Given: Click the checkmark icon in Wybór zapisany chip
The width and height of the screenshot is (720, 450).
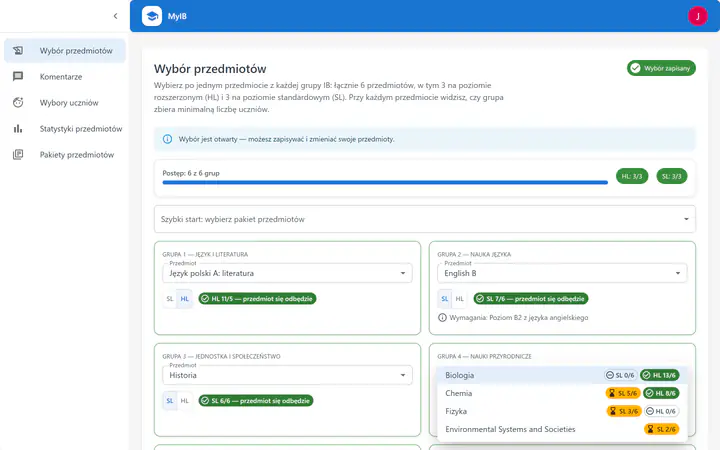Looking at the screenshot, I should (636, 68).
